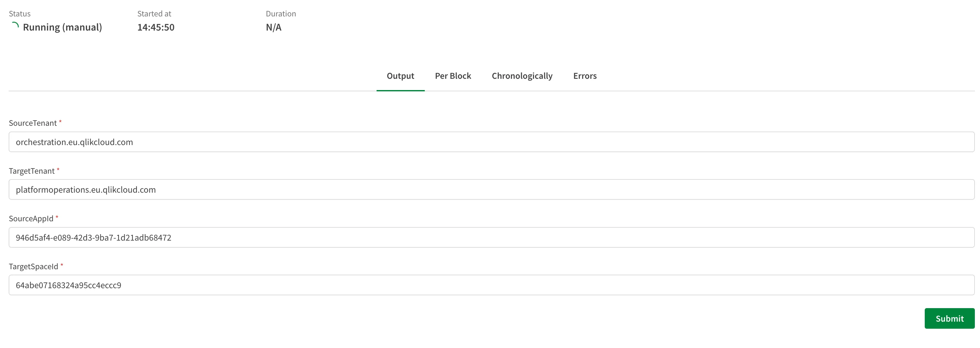Click the N/A duration value

click(273, 27)
